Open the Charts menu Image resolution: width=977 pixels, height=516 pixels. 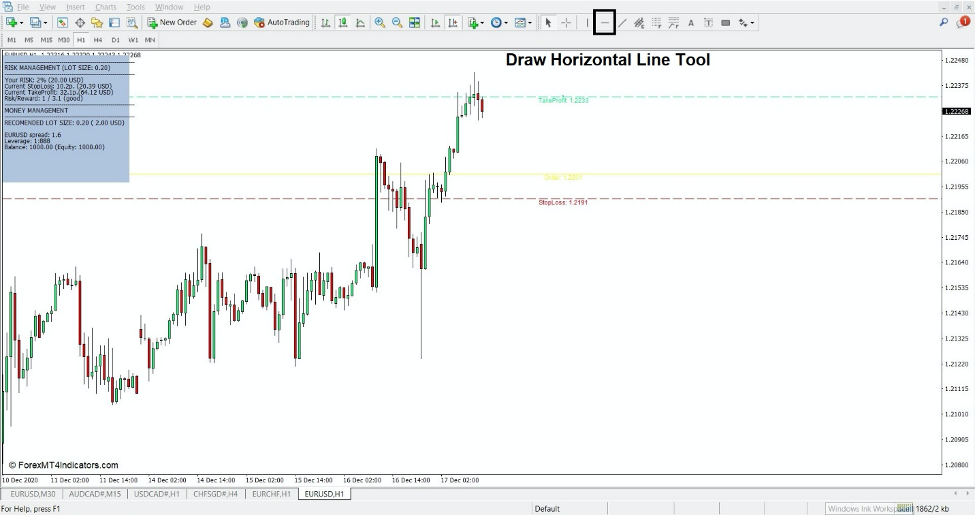click(106, 7)
